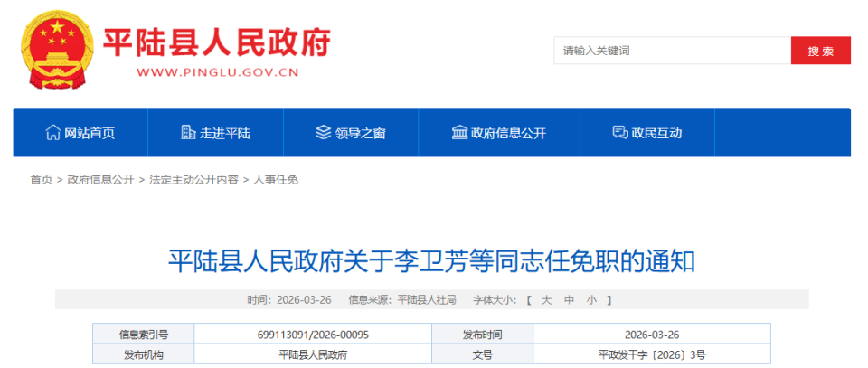868x368 pixels.
Task: Click the 平陆县人民政府 table cell
Action: click(313, 355)
